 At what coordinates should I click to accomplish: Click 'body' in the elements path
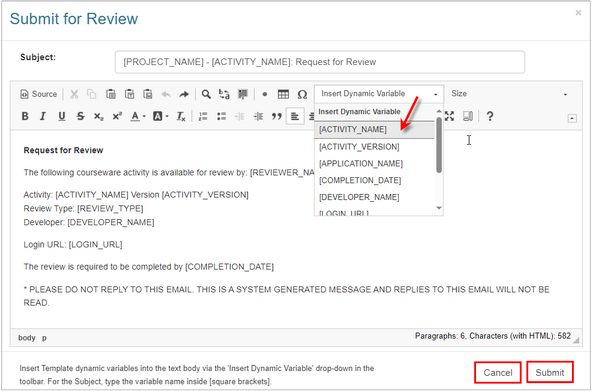(26, 337)
